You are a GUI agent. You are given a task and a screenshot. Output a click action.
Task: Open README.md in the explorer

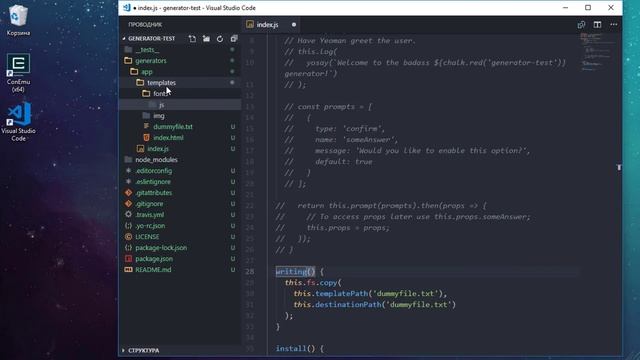click(153, 270)
